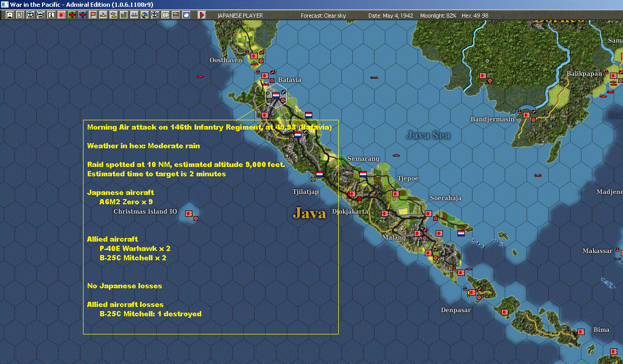The width and height of the screenshot is (623, 364).
Task: Open the document list icon in toolbar
Action: (20, 15)
